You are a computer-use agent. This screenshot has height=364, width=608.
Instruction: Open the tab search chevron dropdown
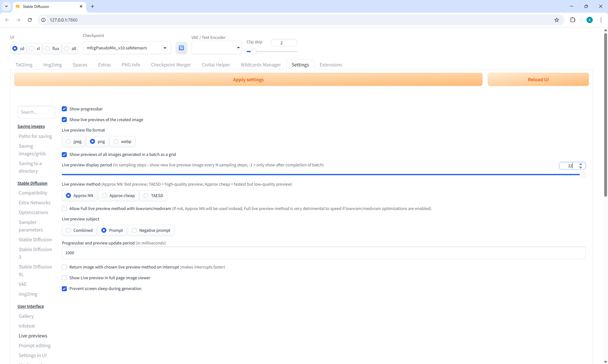click(x=6, y=6)
